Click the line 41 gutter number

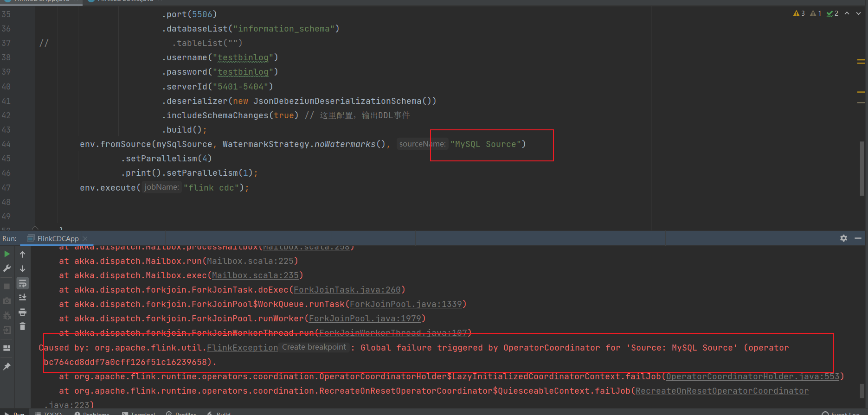pos(6,101)
